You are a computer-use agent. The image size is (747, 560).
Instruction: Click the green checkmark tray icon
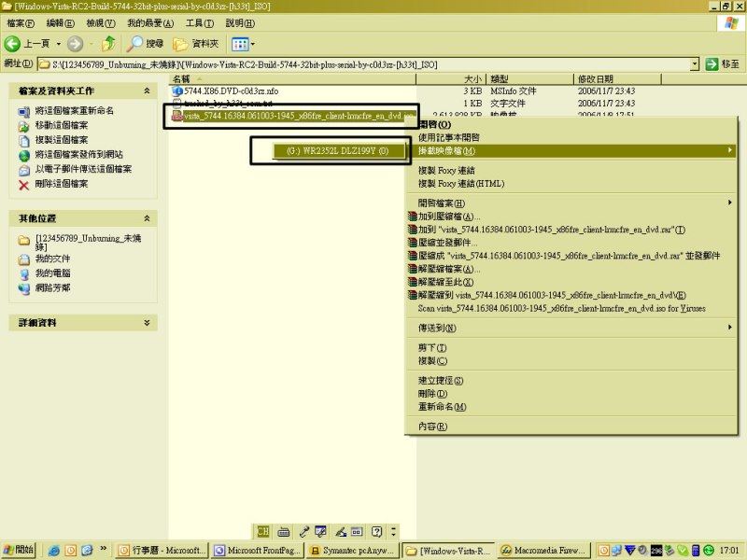(x=683, y=551)
